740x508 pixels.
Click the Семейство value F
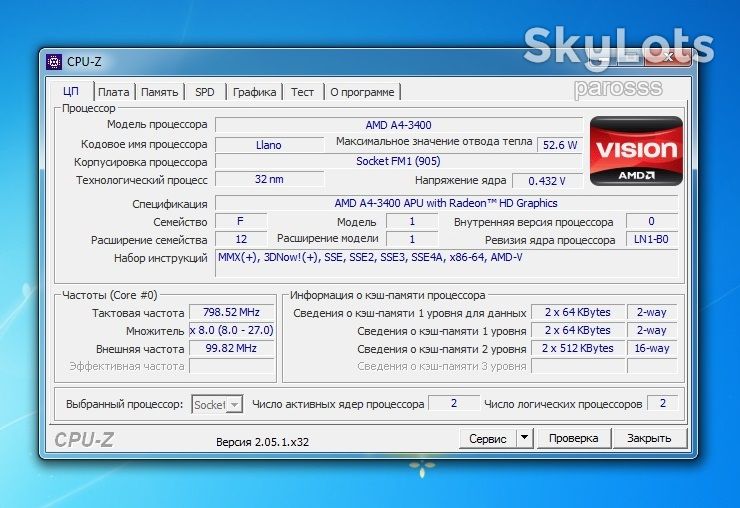pyautogui.click(x=241, y=221)
